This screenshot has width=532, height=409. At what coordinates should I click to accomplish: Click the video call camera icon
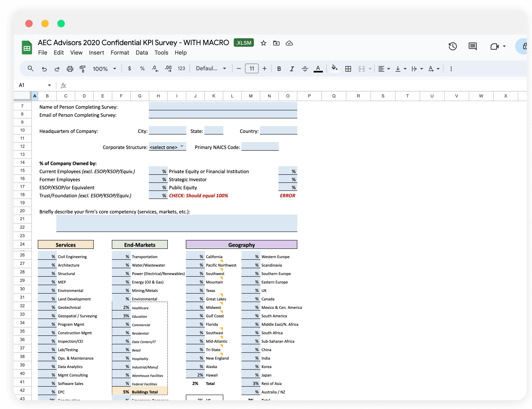click(494, 46)
